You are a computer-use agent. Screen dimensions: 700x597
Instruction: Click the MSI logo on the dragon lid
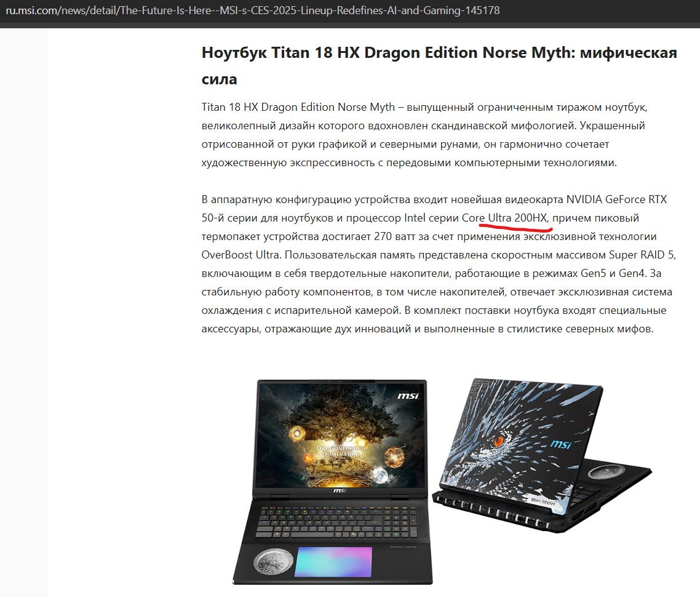(x=560, y=444)
